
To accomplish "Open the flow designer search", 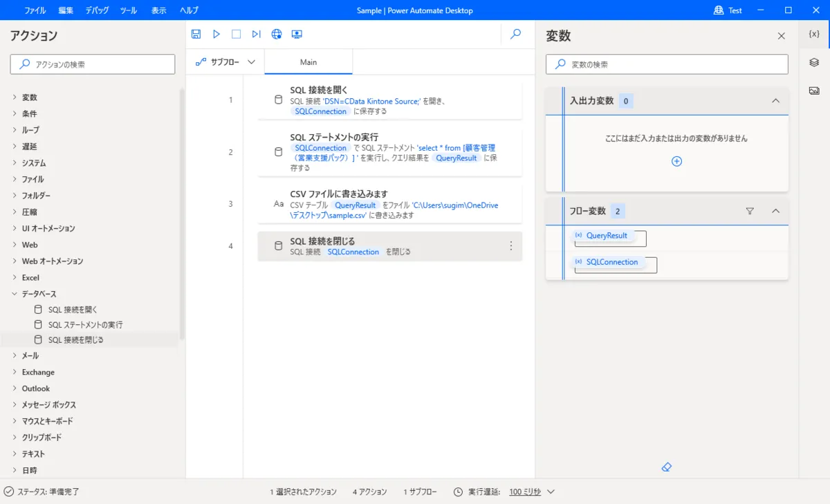I will pyautogui.click(x=515, y=33).
